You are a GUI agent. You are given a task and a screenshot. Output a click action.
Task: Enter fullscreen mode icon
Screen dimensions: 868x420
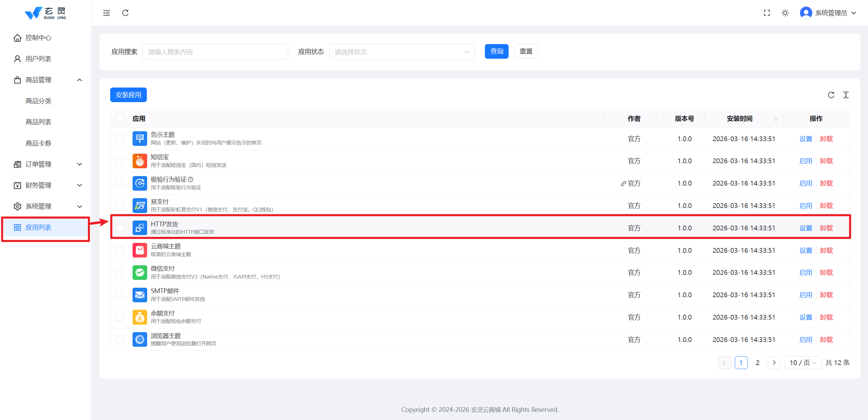coord(767,13)
